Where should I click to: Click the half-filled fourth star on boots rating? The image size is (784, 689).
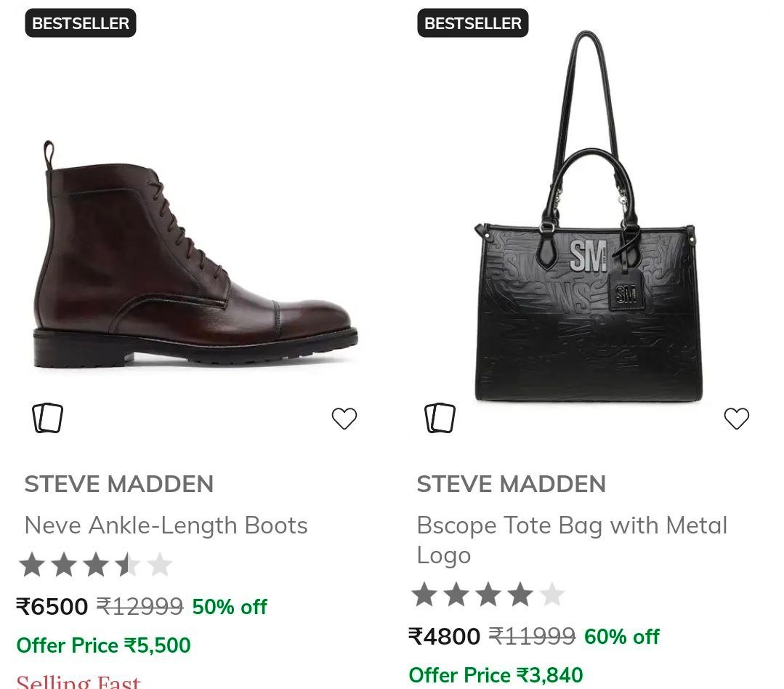point(128,562)
